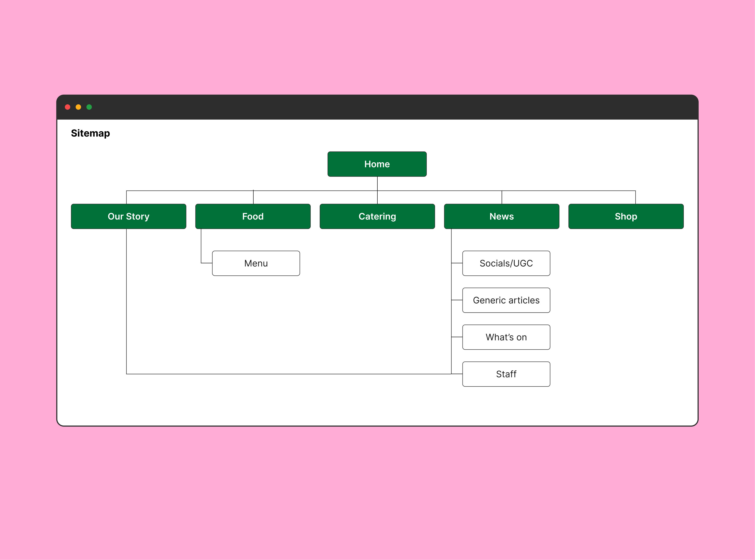Image resolution: width=755 pixels, height=560 pixels.
Task: Click the green maximize dot
Action: [89, 107]
